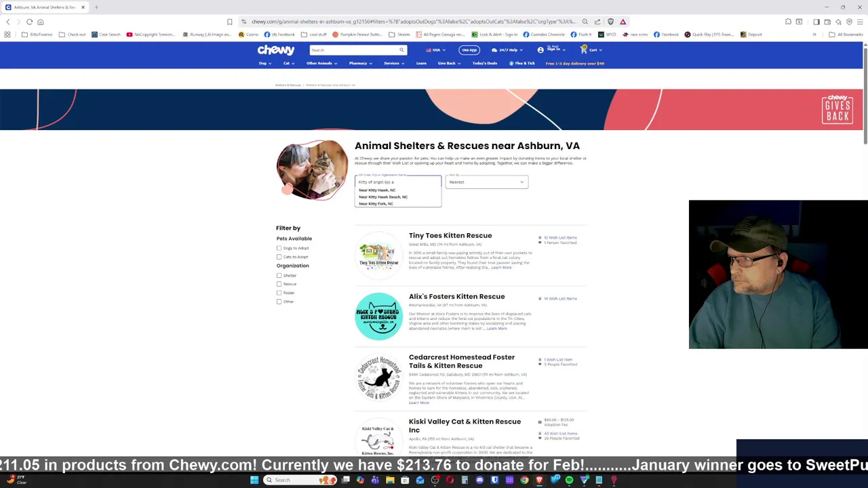Open Flea & Tick navigation item
Viewport: 868px width, 488px height.
tap(522, 63)
